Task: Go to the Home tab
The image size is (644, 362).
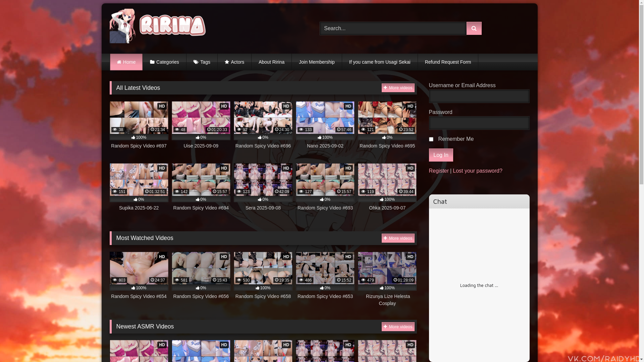Action: 126,62
